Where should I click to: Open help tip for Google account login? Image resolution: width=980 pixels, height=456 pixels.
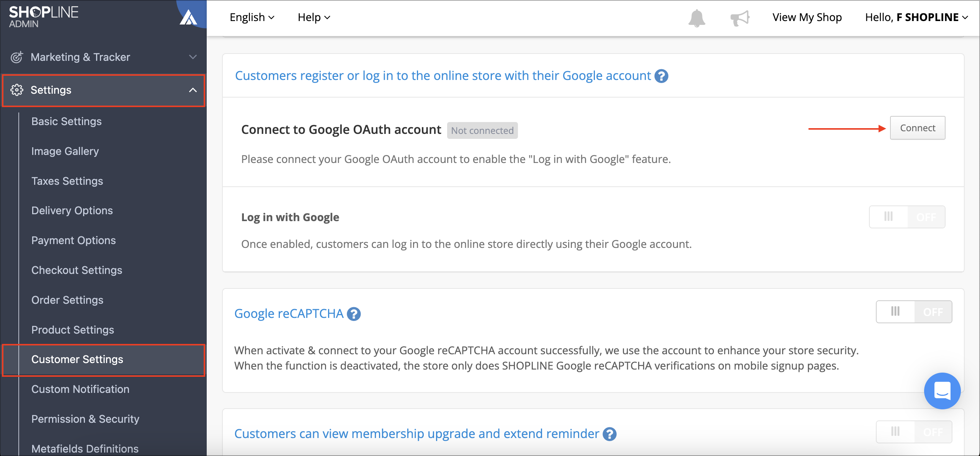point(661,76)
